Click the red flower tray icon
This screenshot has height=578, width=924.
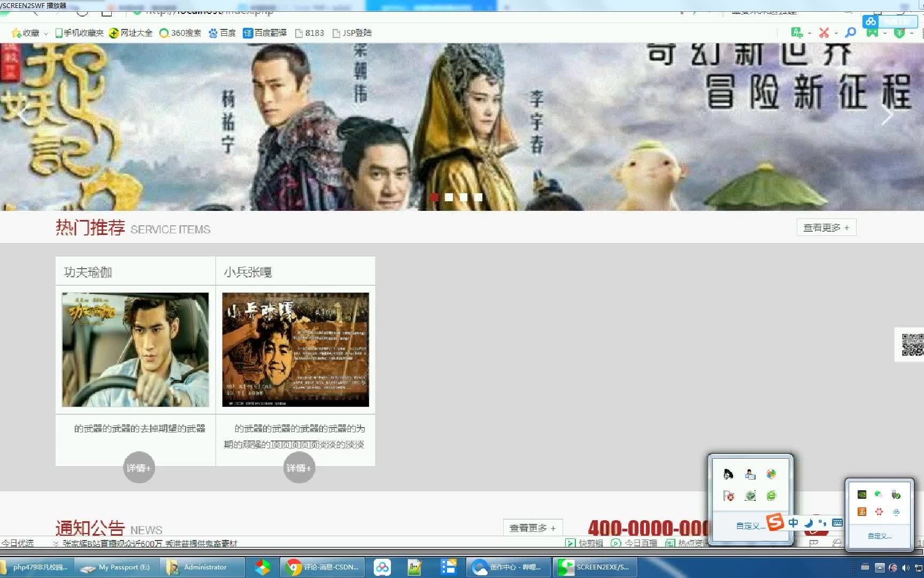(879, 512)
